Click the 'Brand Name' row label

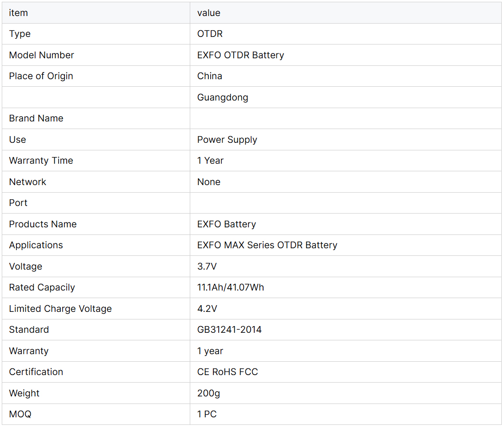(36, 118)
